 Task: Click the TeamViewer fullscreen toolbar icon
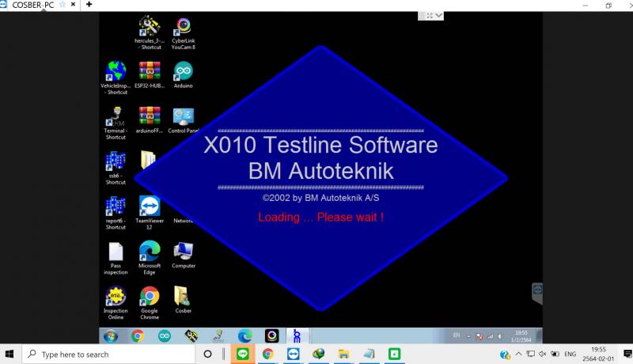[430, 16]
